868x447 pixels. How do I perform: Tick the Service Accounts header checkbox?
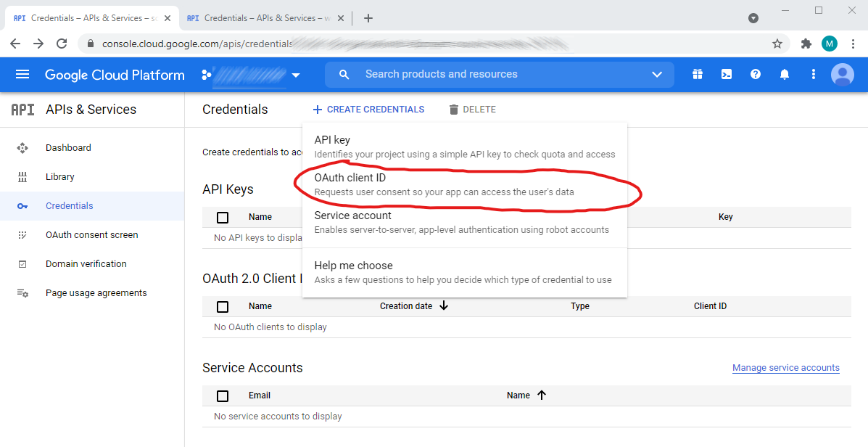tap(222, 395)
